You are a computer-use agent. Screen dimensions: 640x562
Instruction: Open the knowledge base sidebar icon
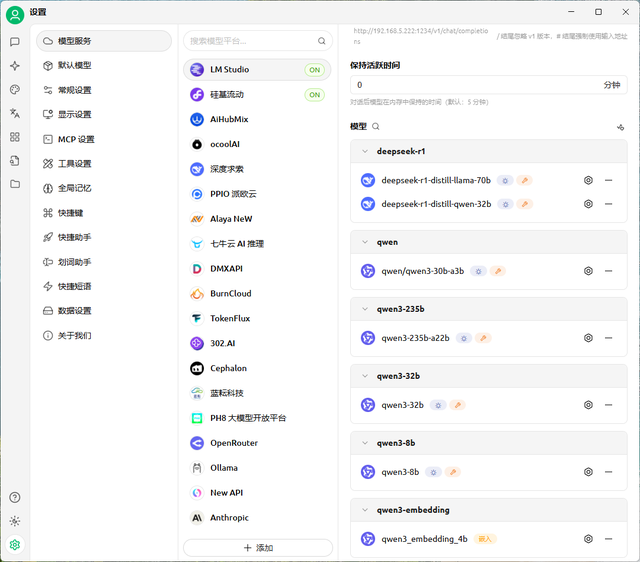click(x=15, y=160)
